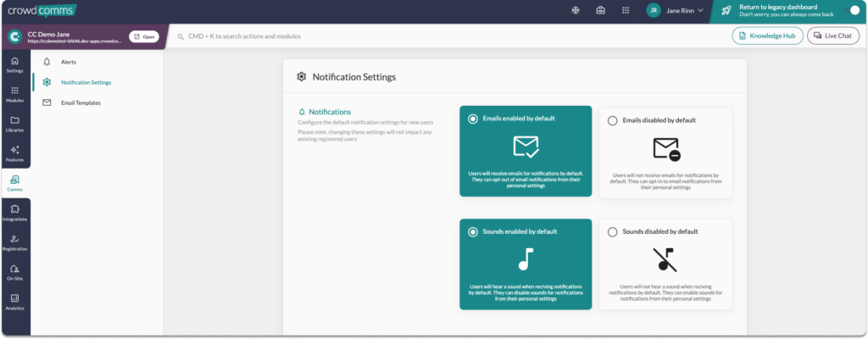This screenshot has height=339, width=868.
Task: Select Emails disabled by default option
Action: (613, 120)
